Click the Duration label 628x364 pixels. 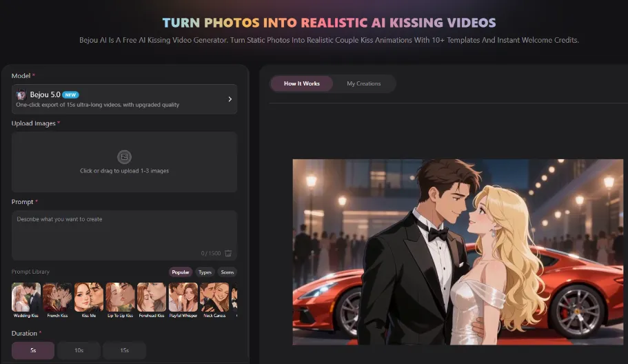coord(24,333)
